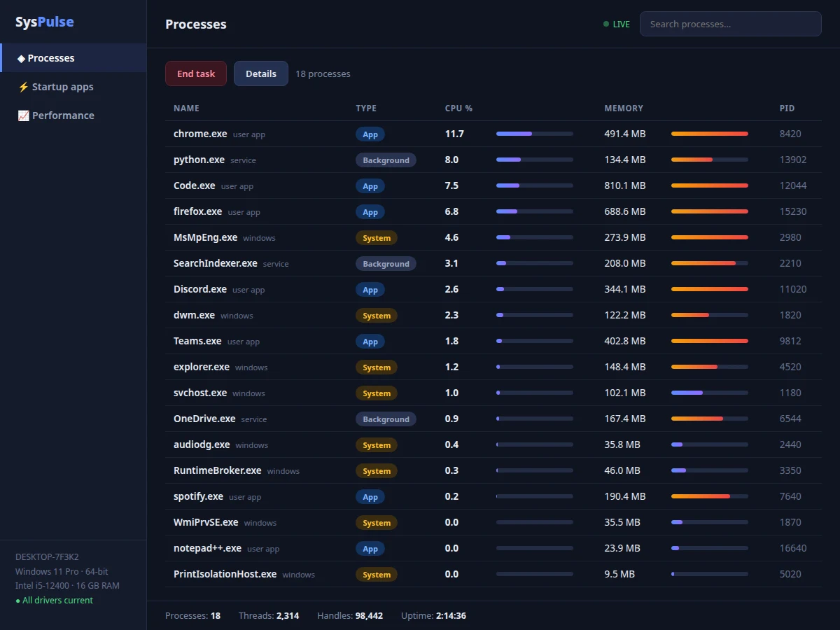Click the Background badge for python.exe
Image resolution: width=840 pixels, height=630 pixels.
[386, 160]
